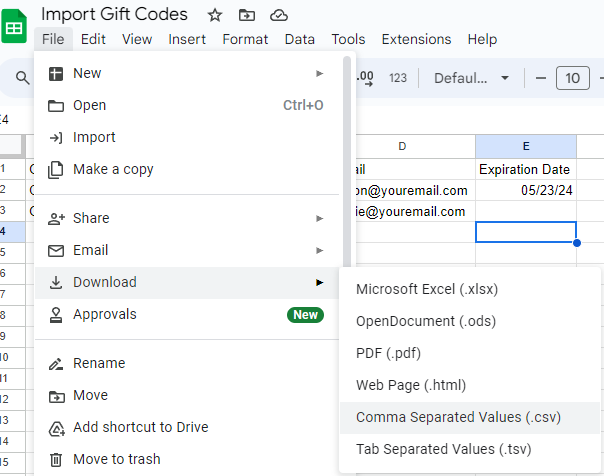Select the Expiration Date header cell
Image resolution: width=604 pixels, height=476 pixels.
(x=525, y=169)
